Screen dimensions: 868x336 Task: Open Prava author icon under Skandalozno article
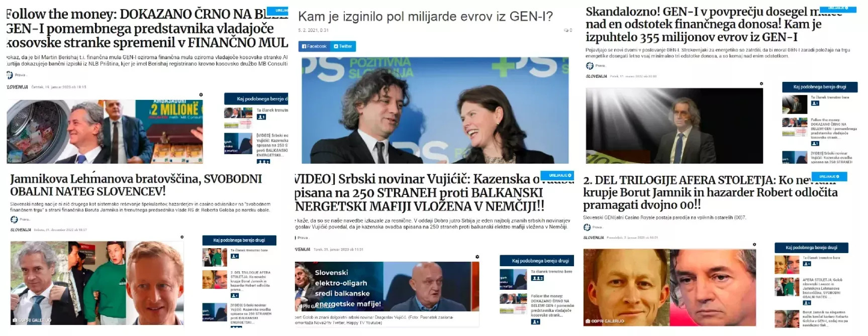click(x=590, y=66)
